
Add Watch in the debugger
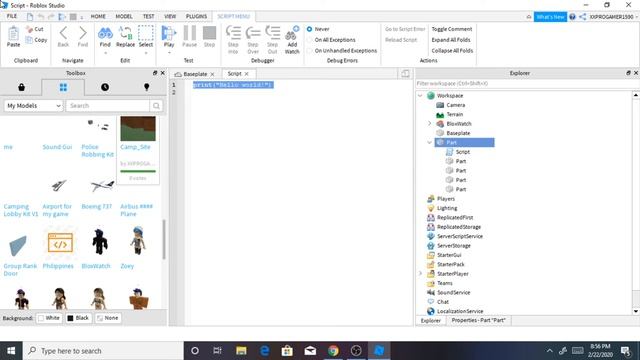(x=292, y=39)
